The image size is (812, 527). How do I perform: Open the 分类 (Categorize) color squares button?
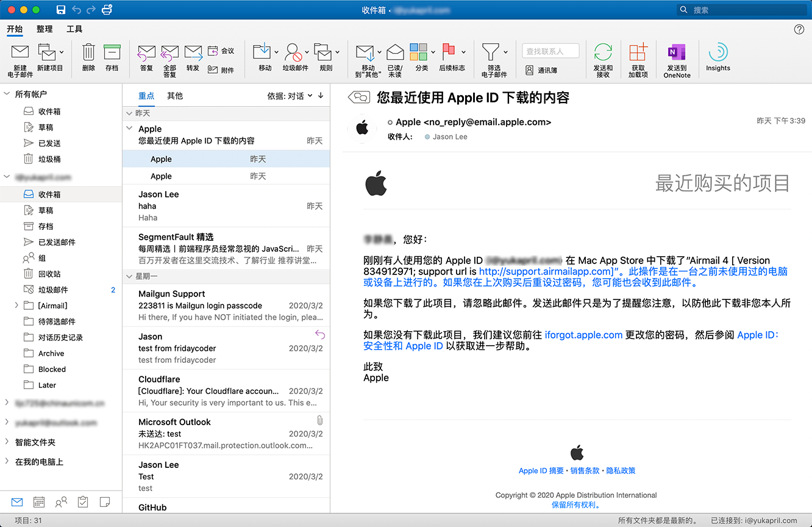point(419,54)
